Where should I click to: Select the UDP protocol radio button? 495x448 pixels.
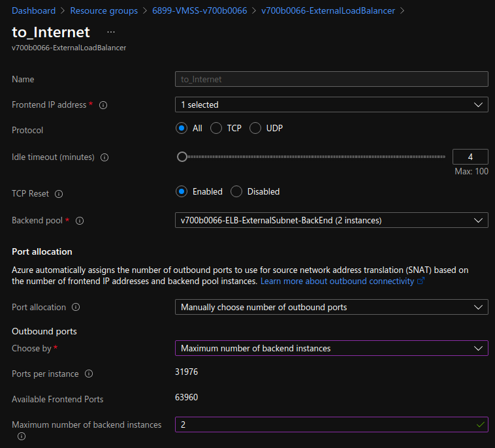[255, 128]
